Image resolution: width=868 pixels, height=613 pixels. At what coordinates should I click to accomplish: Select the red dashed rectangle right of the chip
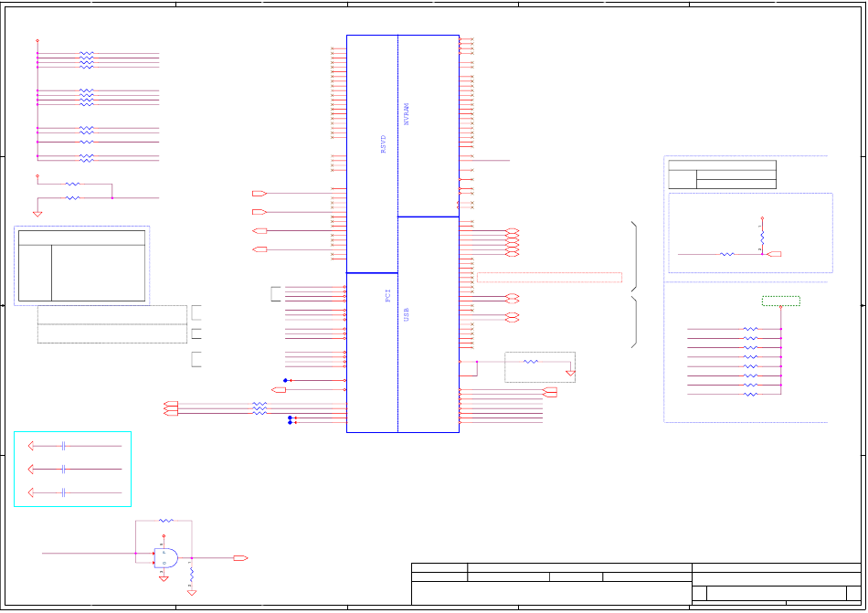coord(549,278)
